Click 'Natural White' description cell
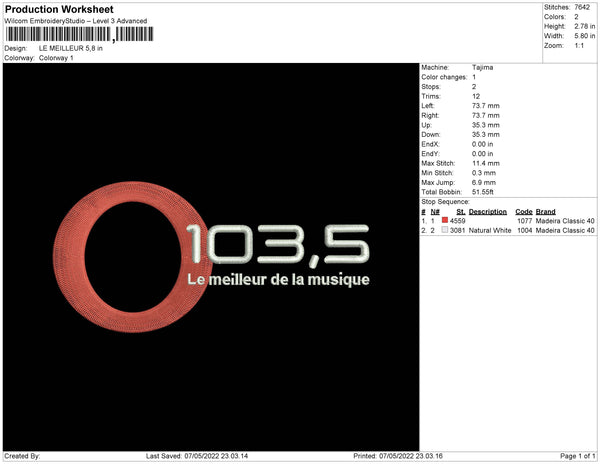Viewport: 600px width, 464px height. tap(490, 230)
